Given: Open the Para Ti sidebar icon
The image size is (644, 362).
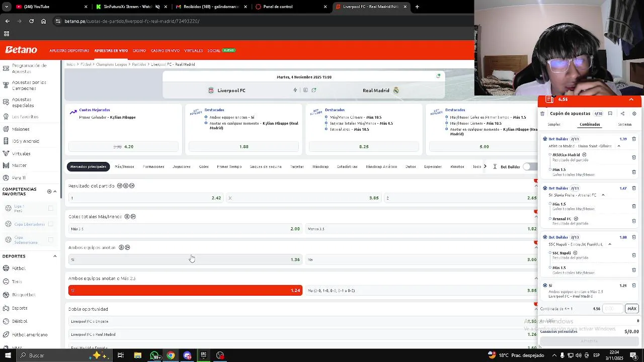Looking at the screenshot, I should coord(6,177).
